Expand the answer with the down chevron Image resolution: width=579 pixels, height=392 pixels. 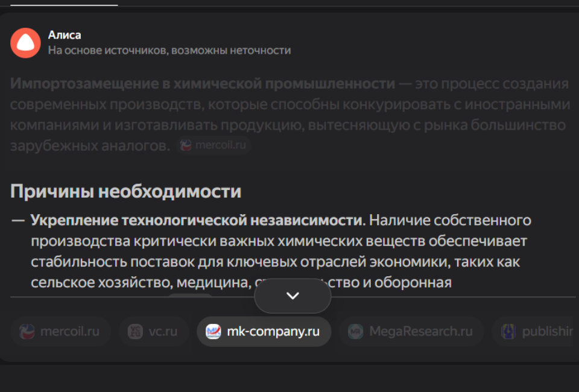coord(293,296)
